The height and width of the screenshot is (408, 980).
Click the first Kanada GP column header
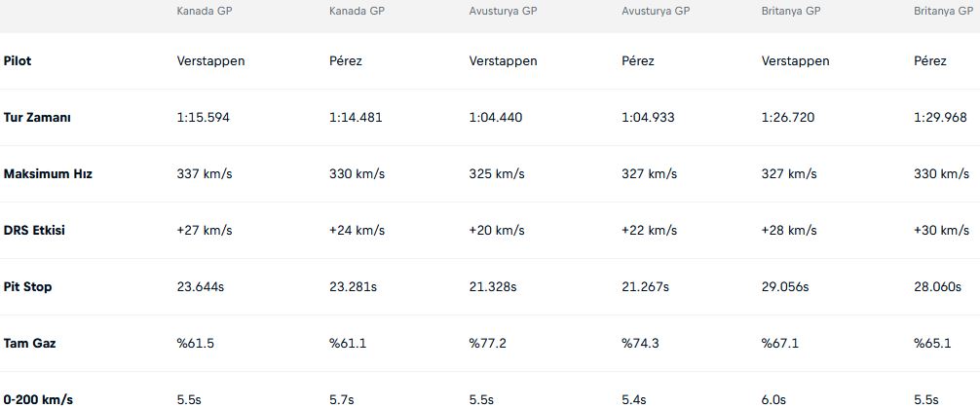click(205, 12)
